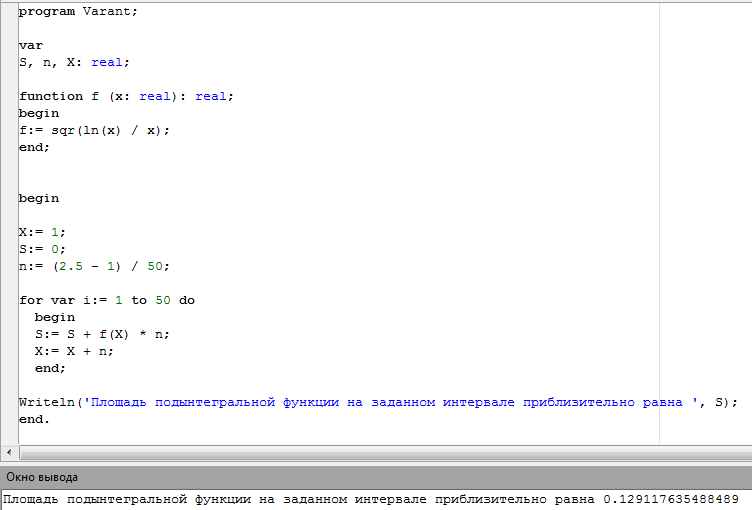Image resolution: width=753 pixels, height=510 pixels.
Task: Click the 'S:= 0;' assignment line
Action: coord(42,249)
